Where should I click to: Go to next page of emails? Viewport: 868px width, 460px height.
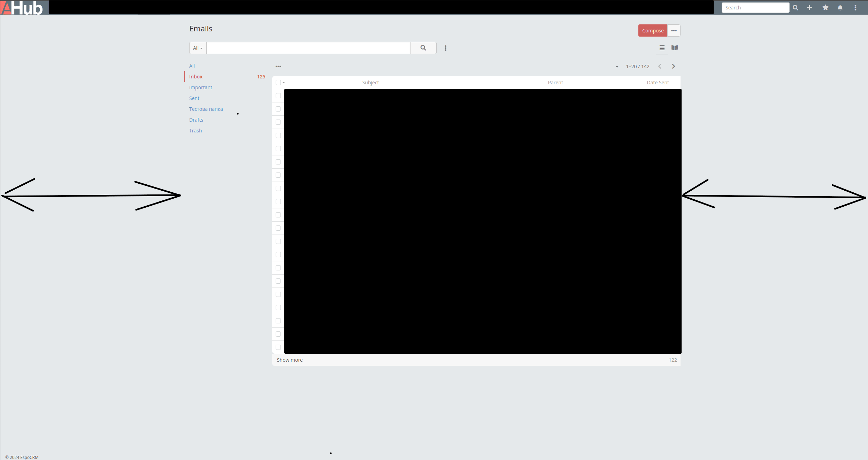pos(674,66)
